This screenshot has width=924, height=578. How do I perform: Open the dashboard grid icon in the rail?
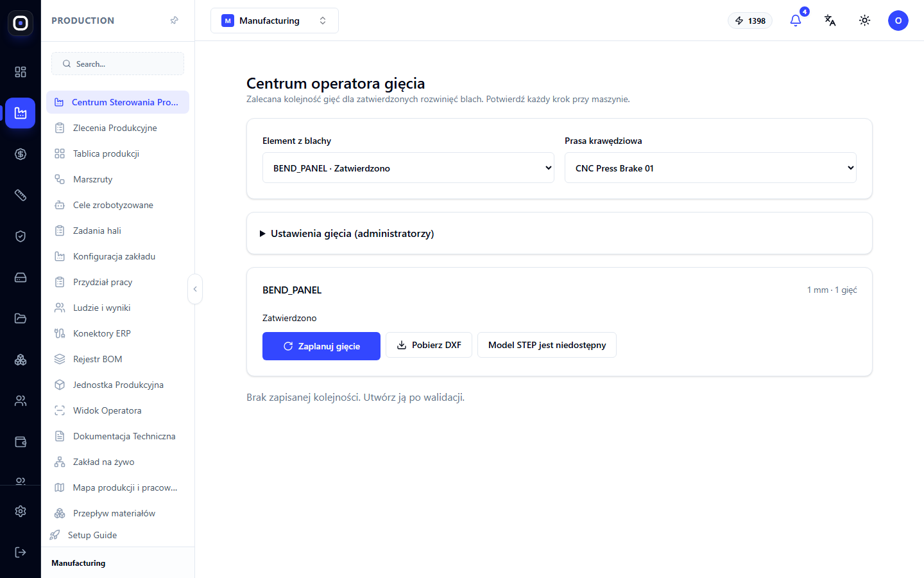pos(21,72)
